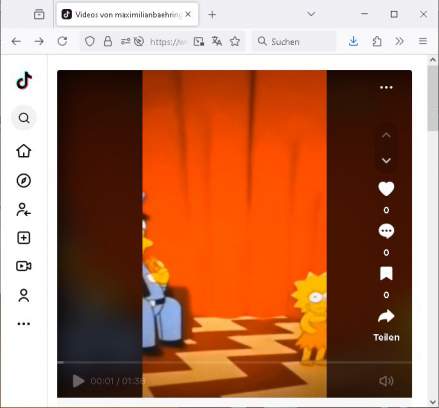Open Firefox View icon in tab bar
The image size is (439, 408).
click(39, 14)
